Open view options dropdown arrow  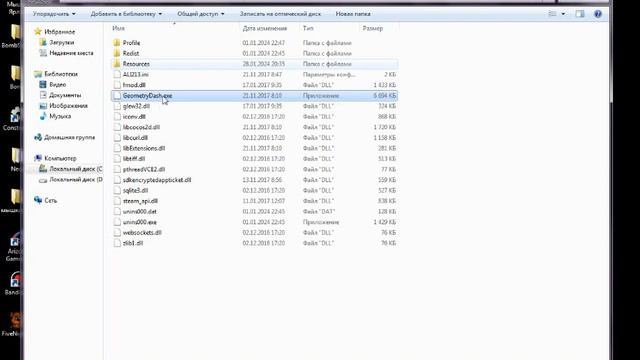(x=563, y=14)
